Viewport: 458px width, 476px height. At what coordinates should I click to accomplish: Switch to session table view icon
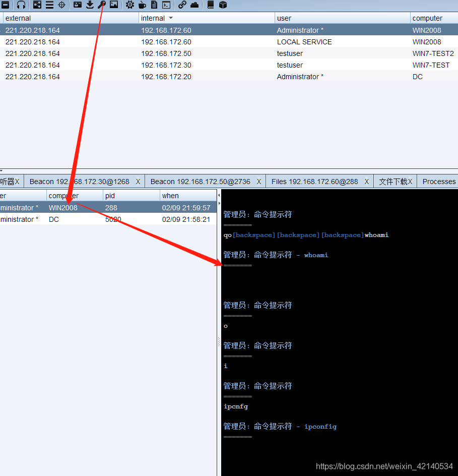pyautogui.click(x=49, y=5)
